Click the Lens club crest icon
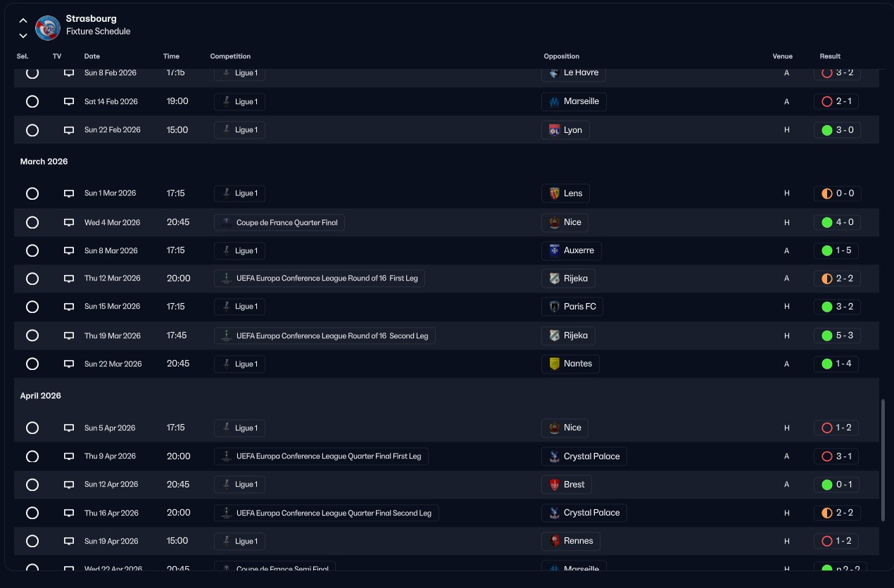 [555, 193]
